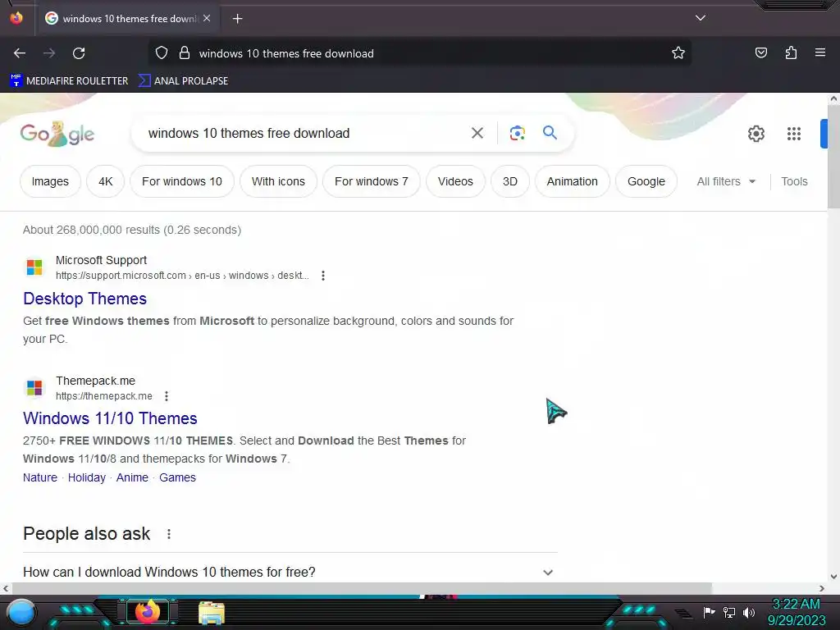Viewport: 840px width, 630px height.
Task: Click the About 268,000,000 results text
Action: 132,230
